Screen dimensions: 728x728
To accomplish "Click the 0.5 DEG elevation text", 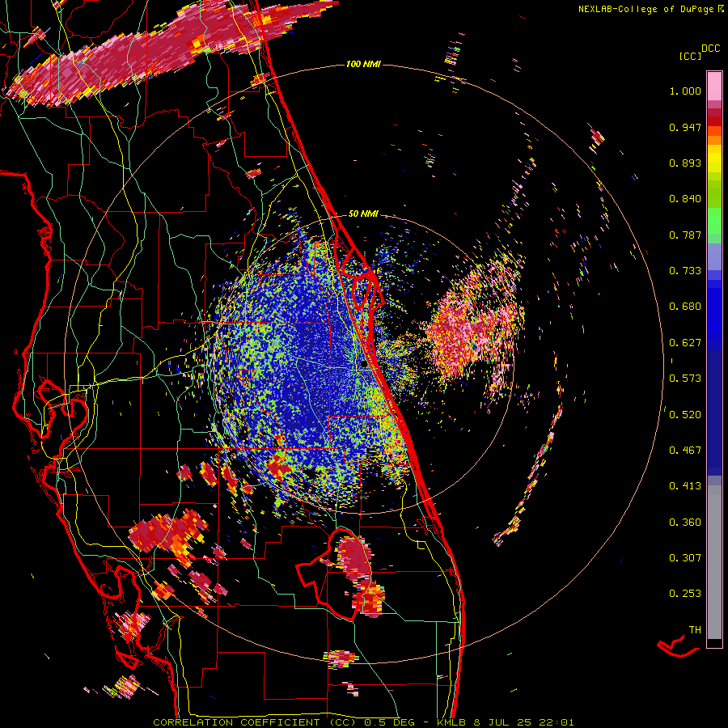I will coord(389,722).
